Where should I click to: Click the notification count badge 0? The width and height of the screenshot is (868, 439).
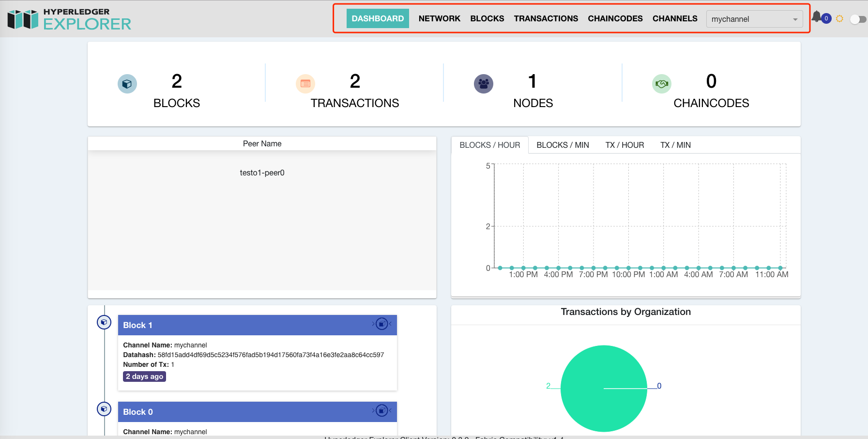826,18
